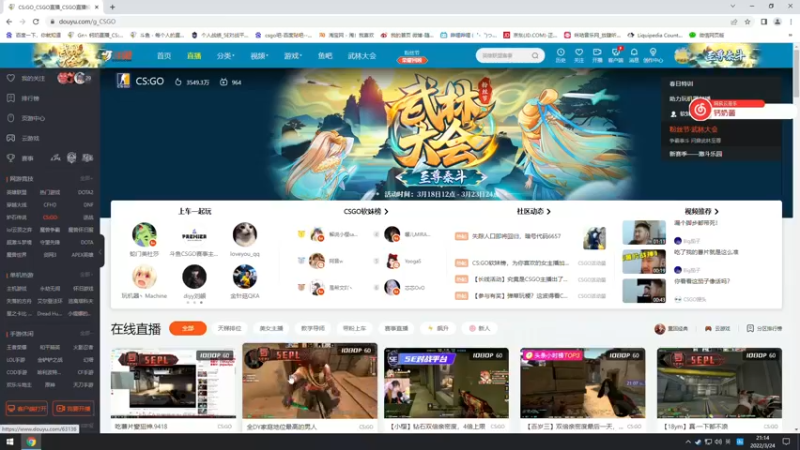This screenshot has width=800, height=450.
Task: Open the 关注 follow heart icon in header
Action: [x=579, y=55]
